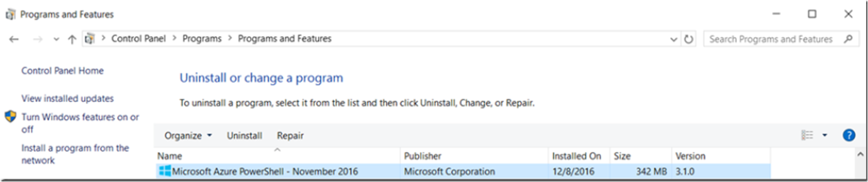The width and height of the screenshot is (868, 182).
Task: Click the window title bar Programs and Features icon
Action: [x=10, y=14]
